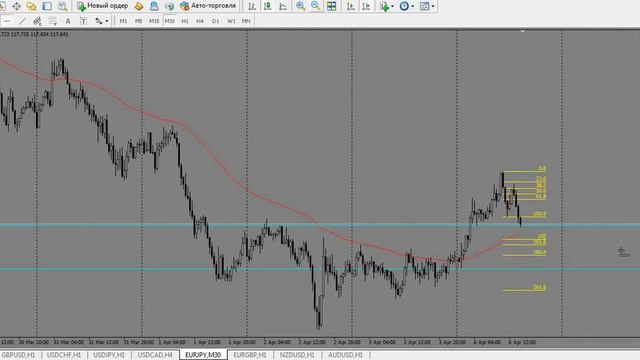Toggle the chart shift icon
This screenshot has width=640, height=360.
[x=366, y=6]
